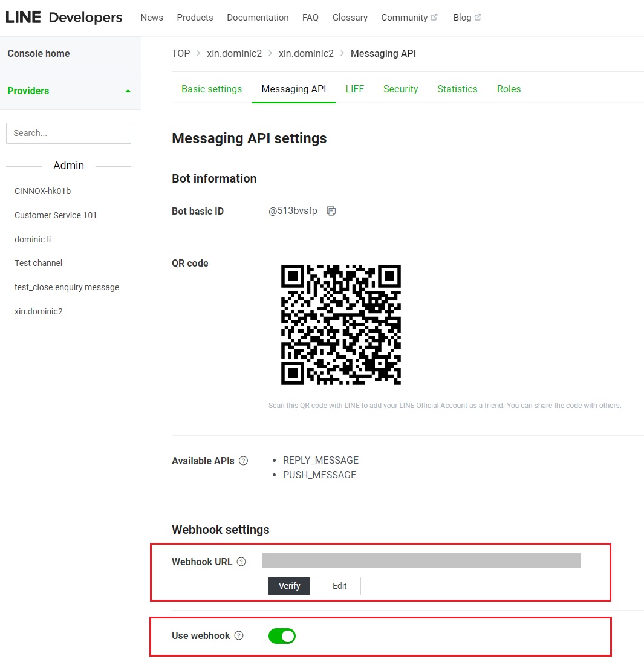Click the Edit webhook URL button
Viewport: 644px width, 662px height.
click(339, 586)
